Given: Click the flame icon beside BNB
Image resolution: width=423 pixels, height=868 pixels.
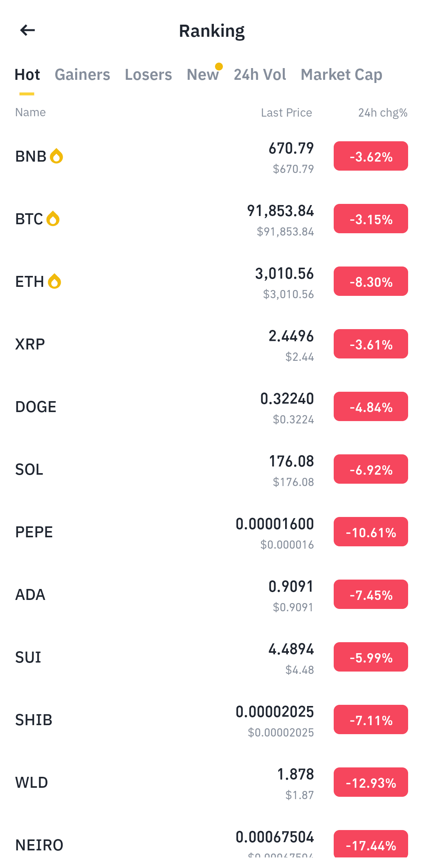Looking at the screenshot, I should click(x=56, y=156).
